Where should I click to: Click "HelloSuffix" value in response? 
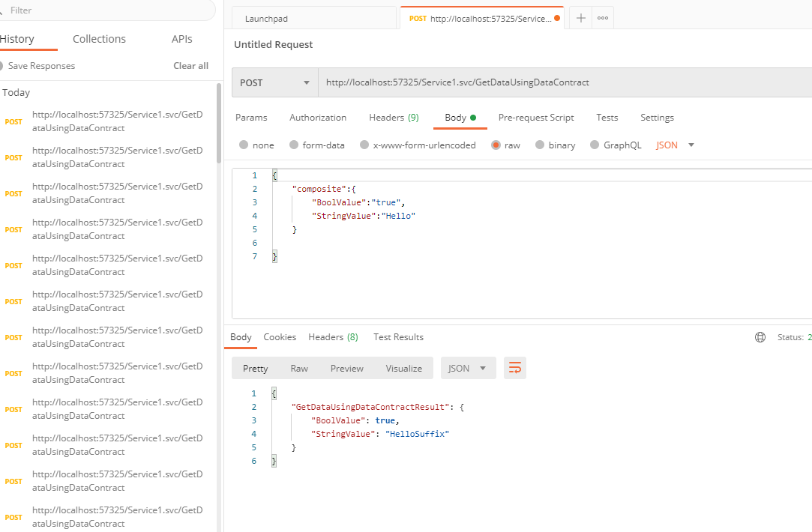tap(418, 434)
